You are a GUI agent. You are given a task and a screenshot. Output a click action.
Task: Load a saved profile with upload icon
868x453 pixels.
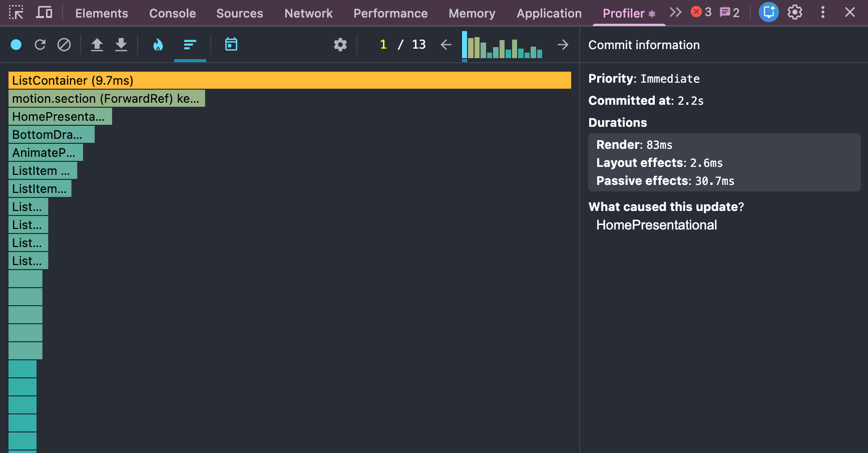click(x=97, y=45)
